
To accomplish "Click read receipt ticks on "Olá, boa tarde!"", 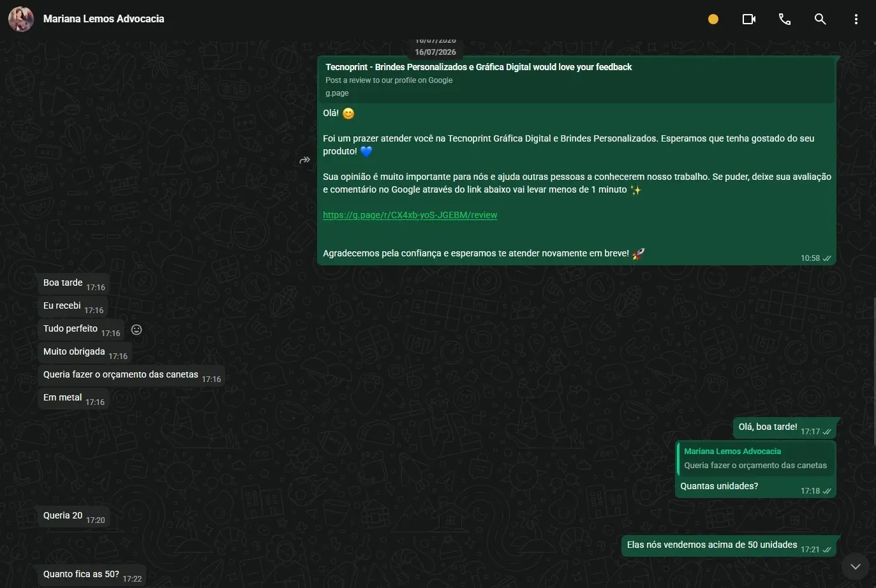I will tap(827, 432).
